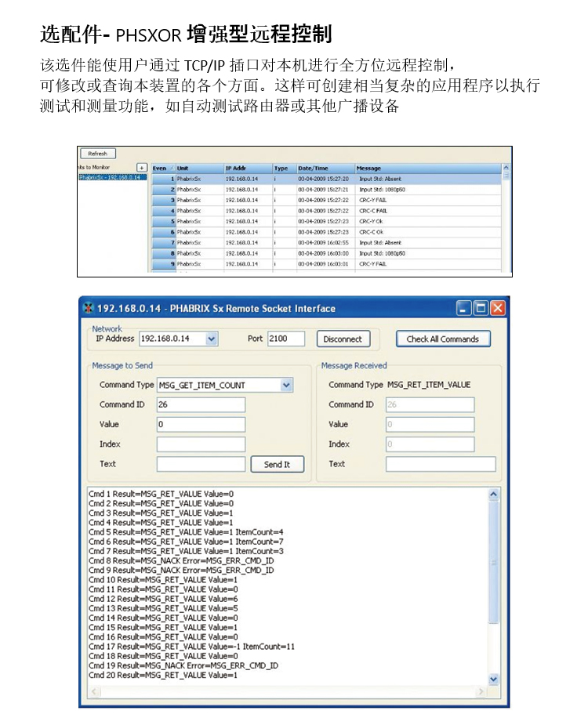Open the Command Type dropdown MSG_GET_ITEM_COUNT

(286, 385)
